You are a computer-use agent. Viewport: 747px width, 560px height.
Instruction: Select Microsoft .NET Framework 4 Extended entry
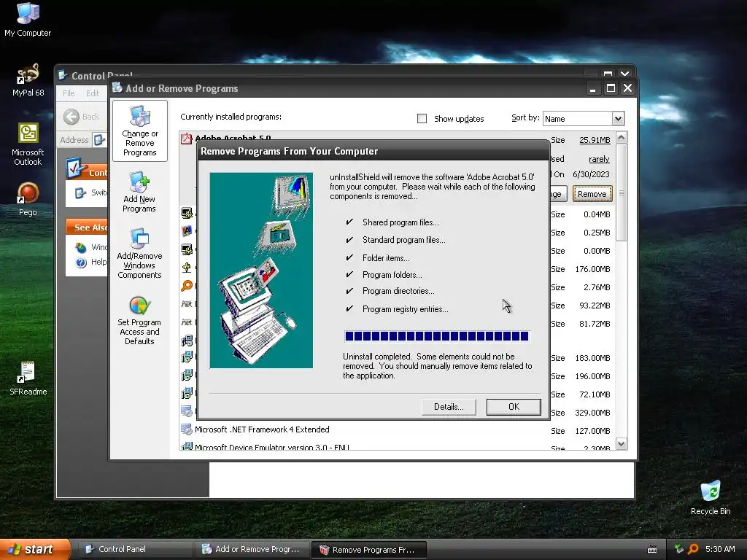click(x=262, y=429)
